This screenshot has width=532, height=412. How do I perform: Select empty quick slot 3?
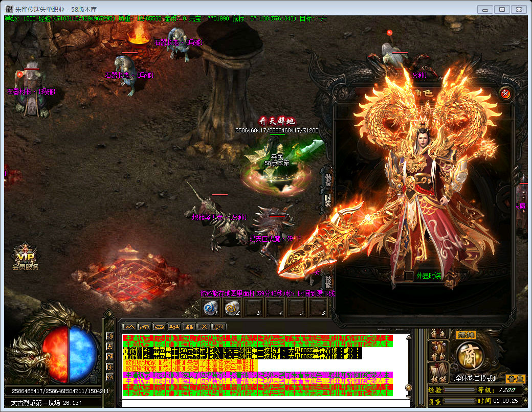tap(254, 308)
